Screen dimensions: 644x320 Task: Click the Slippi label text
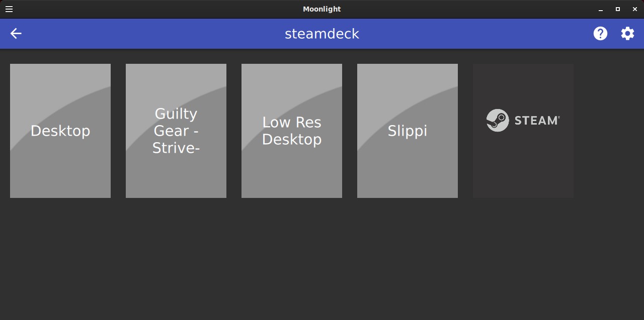tap(408, 131)
